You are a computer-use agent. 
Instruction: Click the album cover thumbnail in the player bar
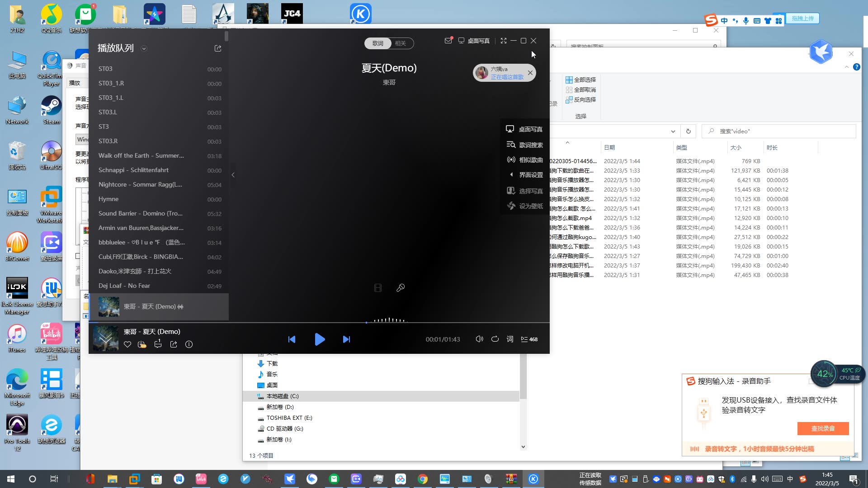(x=106, y=339)
